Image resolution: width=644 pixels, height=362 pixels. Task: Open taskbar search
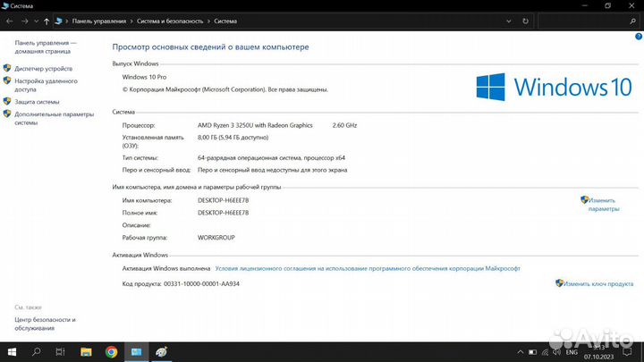point(36,352)
